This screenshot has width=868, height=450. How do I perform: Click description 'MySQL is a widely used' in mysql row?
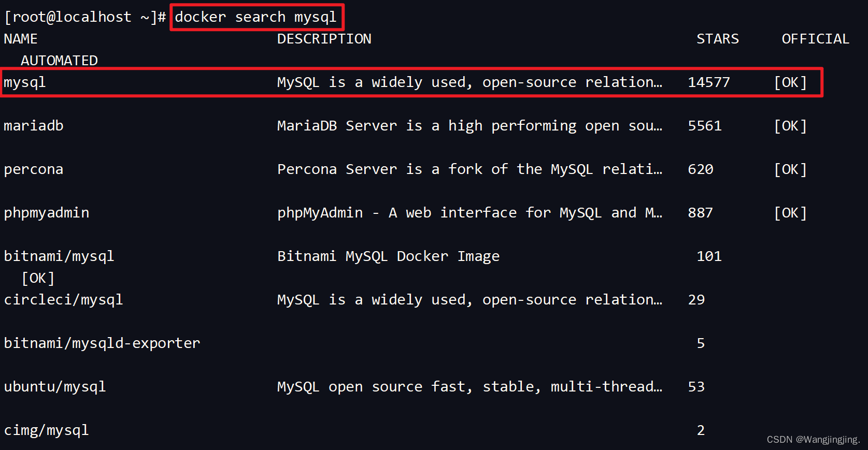tap(469, 82)
